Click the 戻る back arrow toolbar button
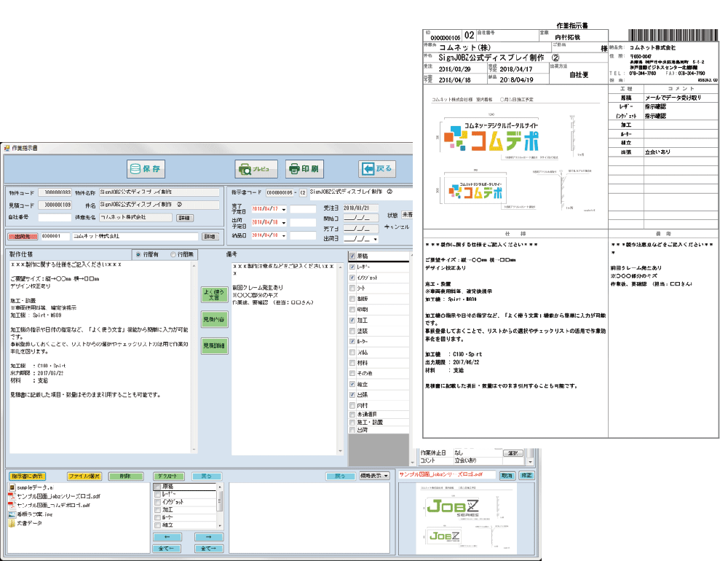The width and height of the screenshot is (728, 561). click(x=377, y=169)
